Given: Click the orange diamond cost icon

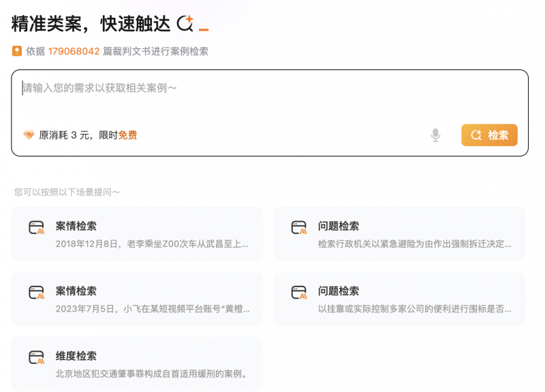Looking at the screenshot, I should [29, 135].
